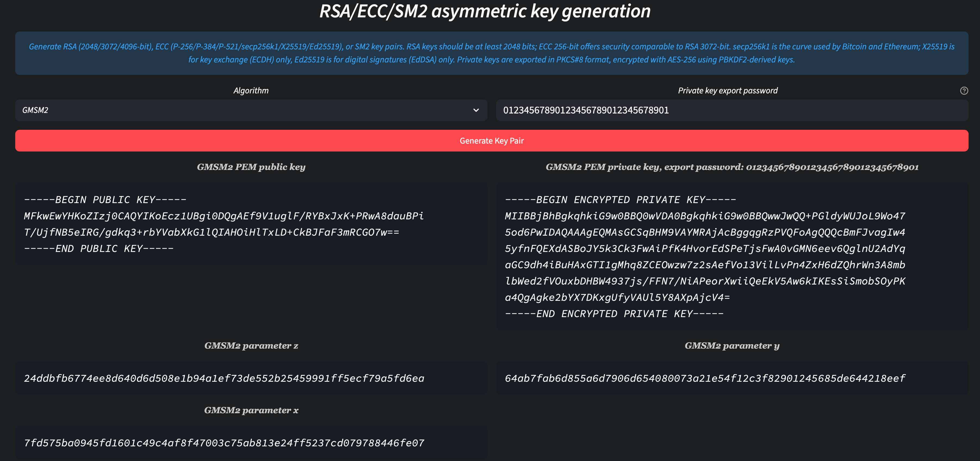Click the 'END ENCRYPTED PRIVATE KEY' line

pos(614,314)
